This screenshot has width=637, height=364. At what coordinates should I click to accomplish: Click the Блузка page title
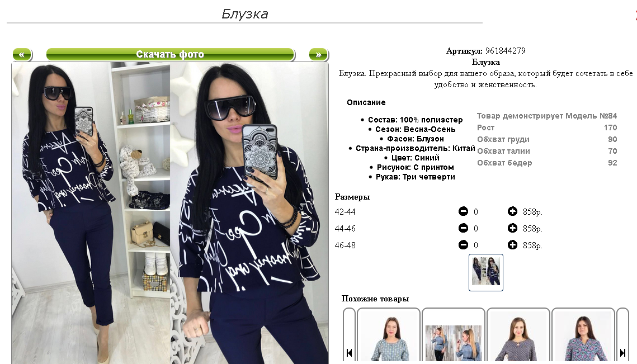[x=244, y=14]
